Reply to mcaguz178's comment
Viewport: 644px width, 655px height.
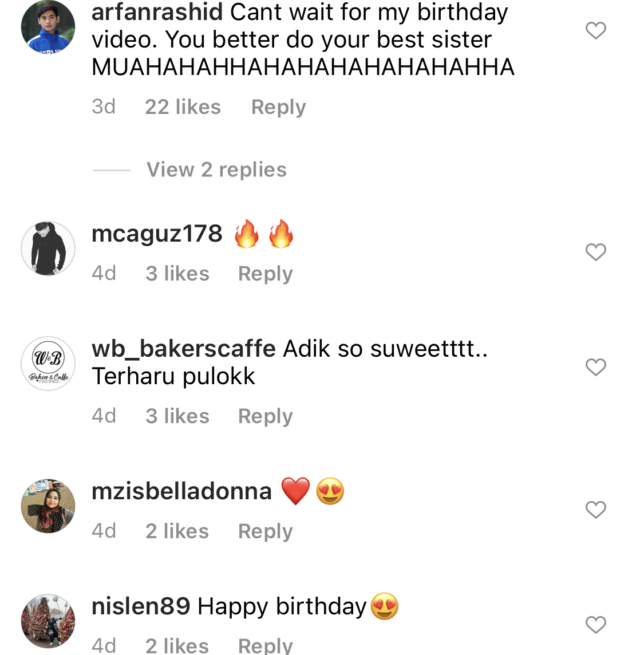tap(265, 274)
